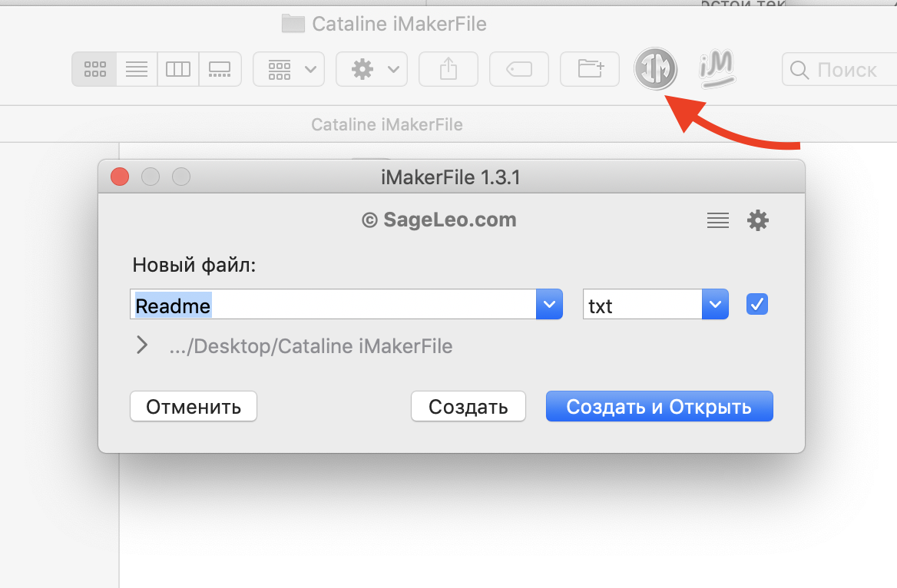Open the Finder group-by dropdown
This screenshot has width=897, height=588.
click(x=289, y=70)
